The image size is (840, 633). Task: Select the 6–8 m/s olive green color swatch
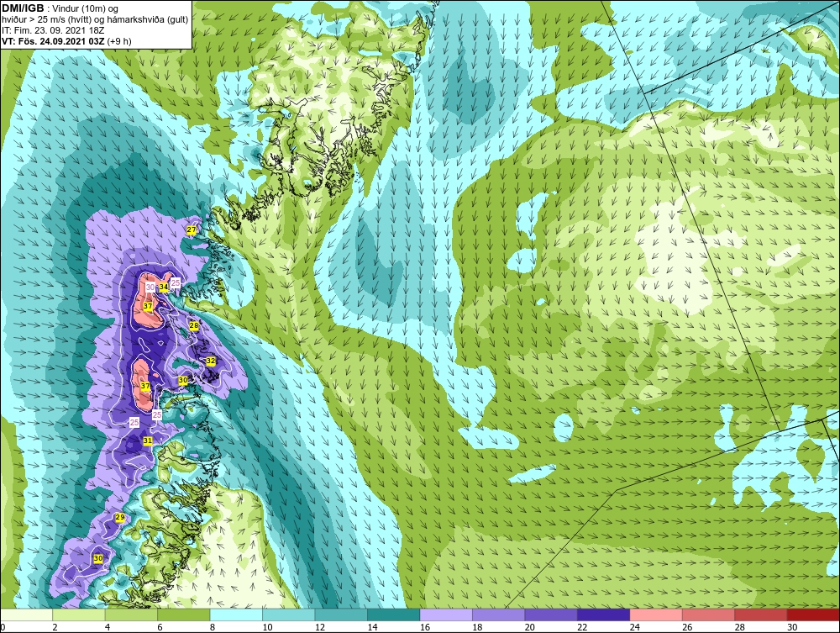[x=184, y=615]
